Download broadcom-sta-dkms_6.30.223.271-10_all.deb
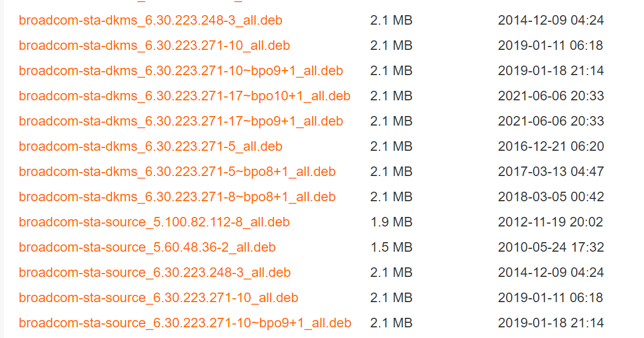Viewport: 644px width, 338px height. (154, 46)
